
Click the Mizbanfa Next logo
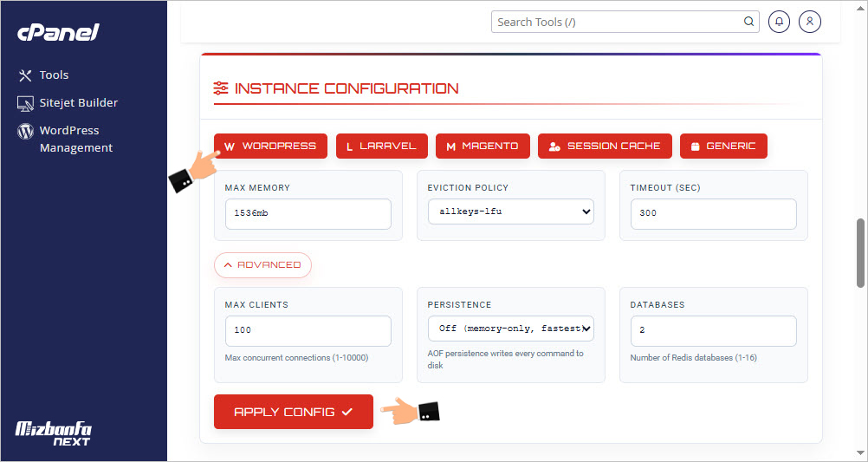54,434
